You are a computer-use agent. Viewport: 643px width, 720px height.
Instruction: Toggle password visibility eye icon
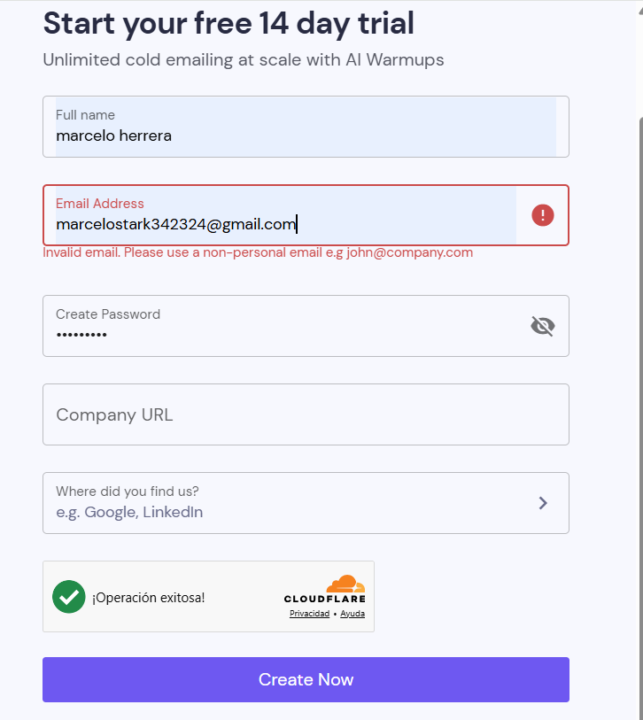pyautogui.click(x=542, y=326)
